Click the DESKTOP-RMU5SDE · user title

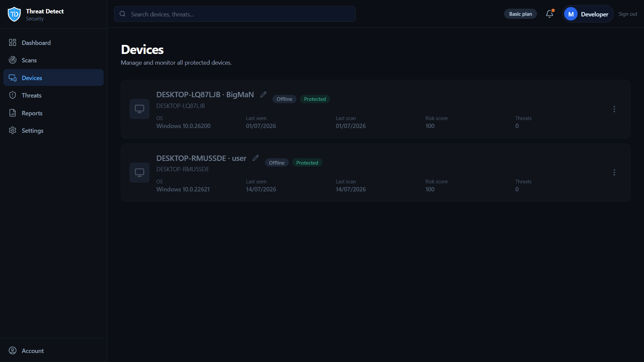pyautogui.click(x=201, y=158)
